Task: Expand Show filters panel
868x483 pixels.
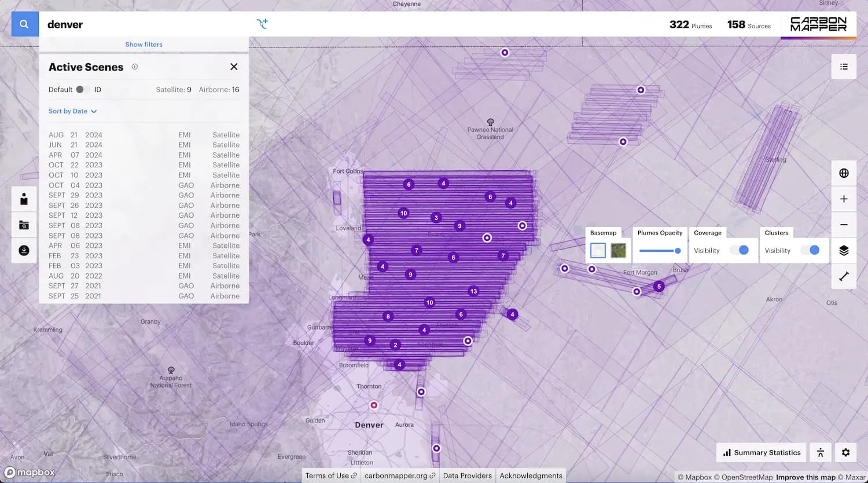Action: tap(144, 45)
